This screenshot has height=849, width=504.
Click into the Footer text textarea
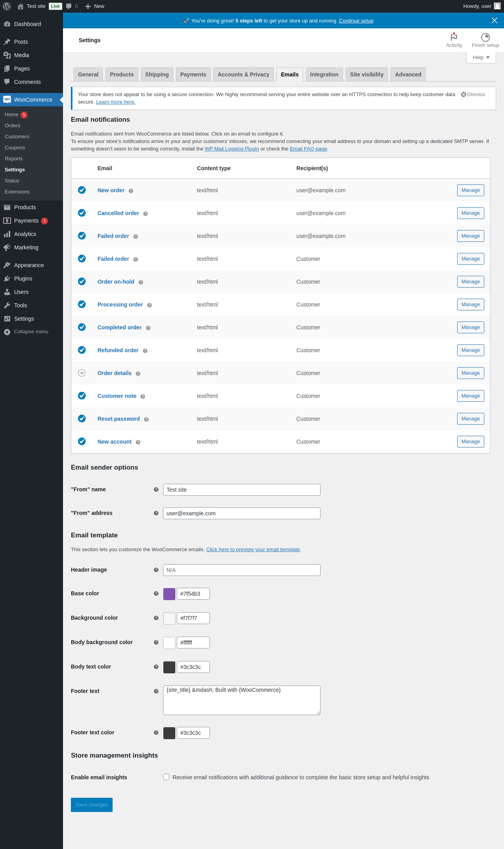241,700
